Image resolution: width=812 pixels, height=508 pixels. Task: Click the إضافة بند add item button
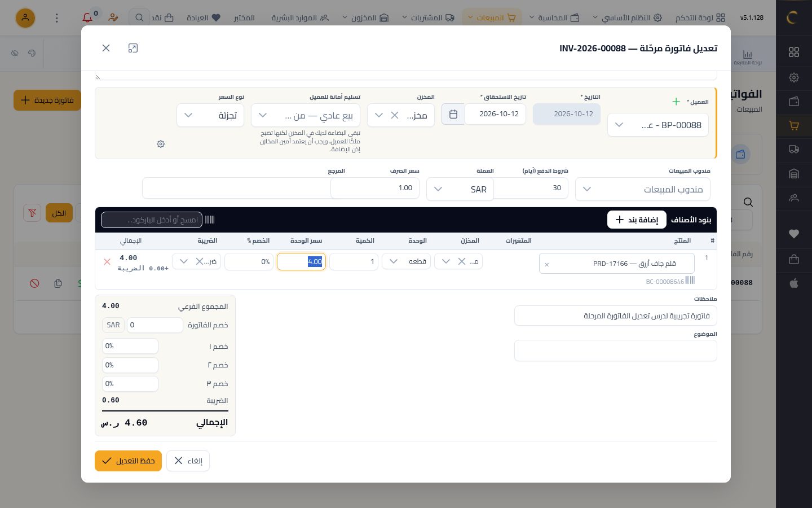[637, 220]
